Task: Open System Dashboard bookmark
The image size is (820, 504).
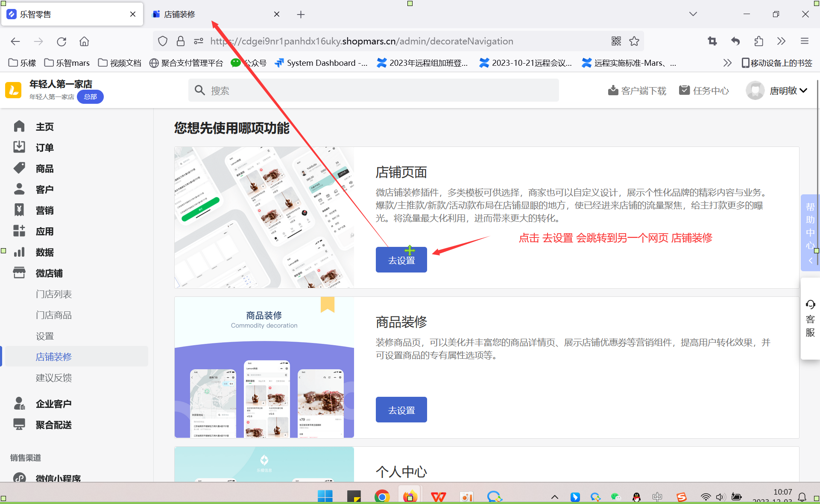Action: coord(321,63)
